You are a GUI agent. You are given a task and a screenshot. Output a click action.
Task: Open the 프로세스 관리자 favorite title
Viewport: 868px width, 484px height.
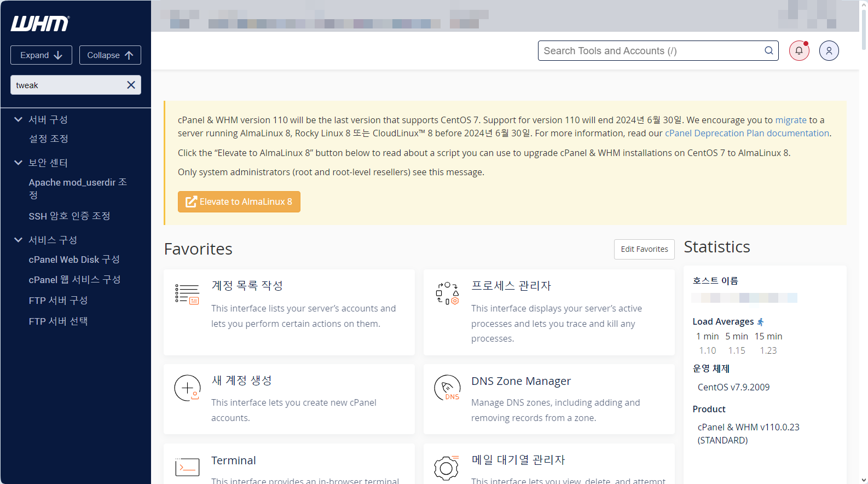click(511, 286)
